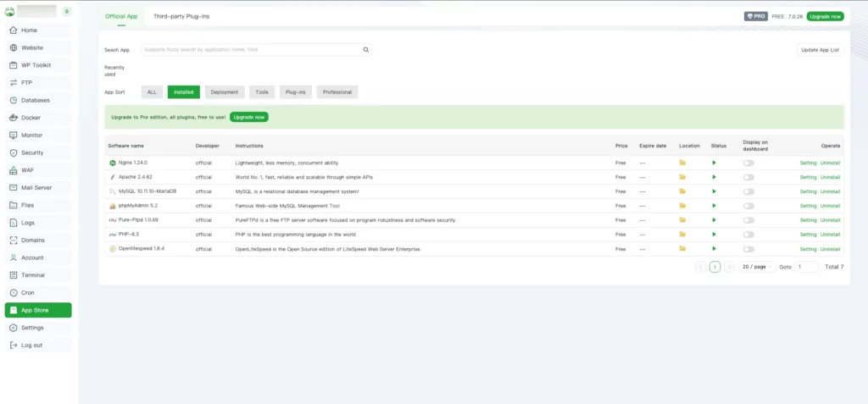Filter apps by Deployment
868x404 pixels.
click(224, 92)
